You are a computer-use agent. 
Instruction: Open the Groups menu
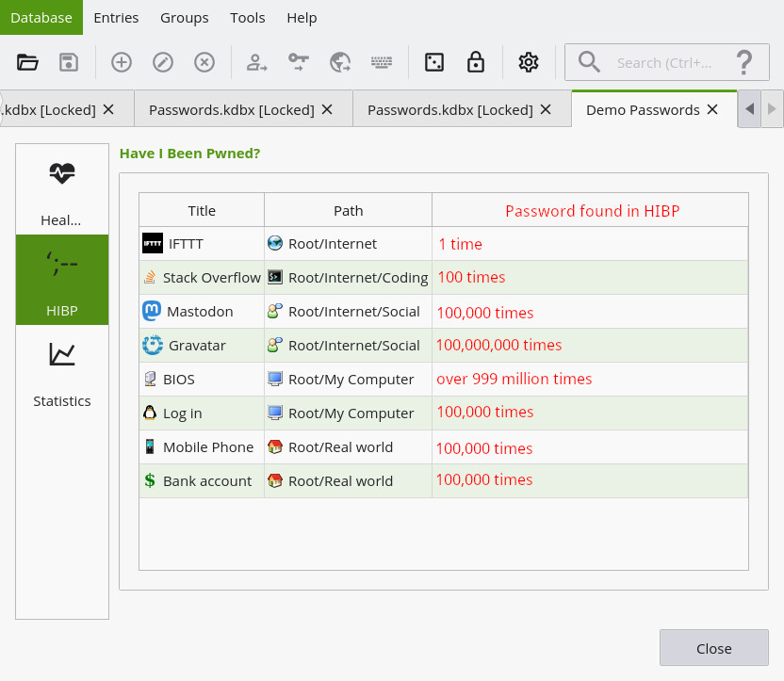tap(185, 18)
